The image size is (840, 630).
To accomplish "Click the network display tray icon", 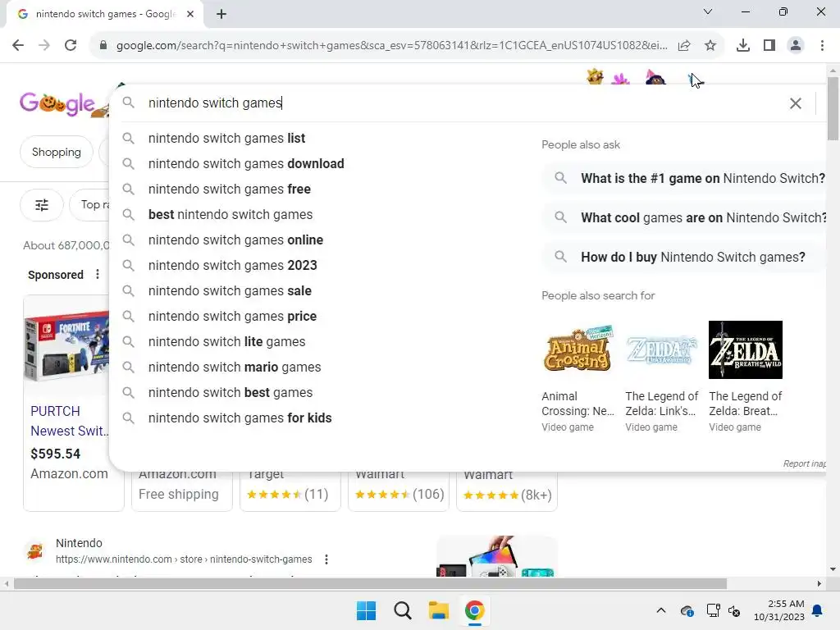I will coord(713,610).
